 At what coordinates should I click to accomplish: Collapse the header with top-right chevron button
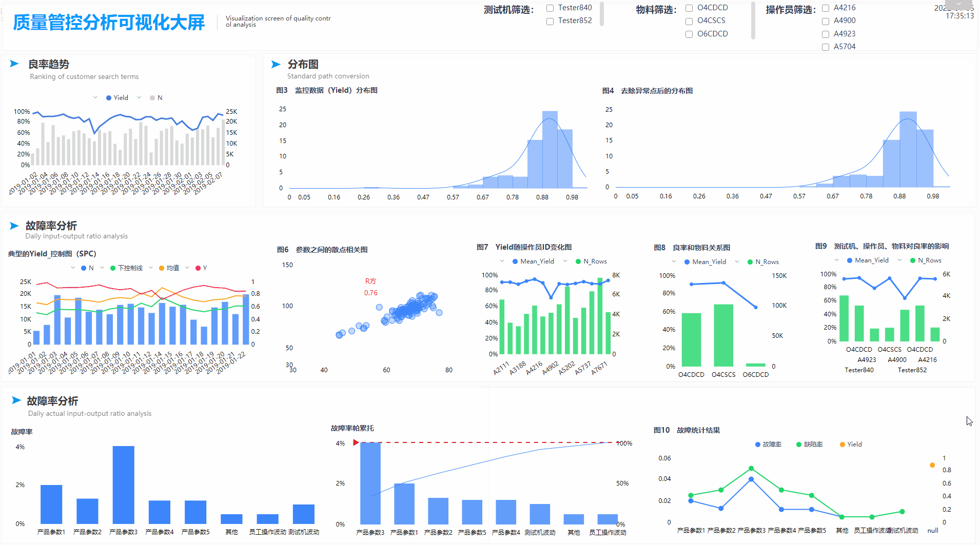pyautogui.click(x=958, y=4)
